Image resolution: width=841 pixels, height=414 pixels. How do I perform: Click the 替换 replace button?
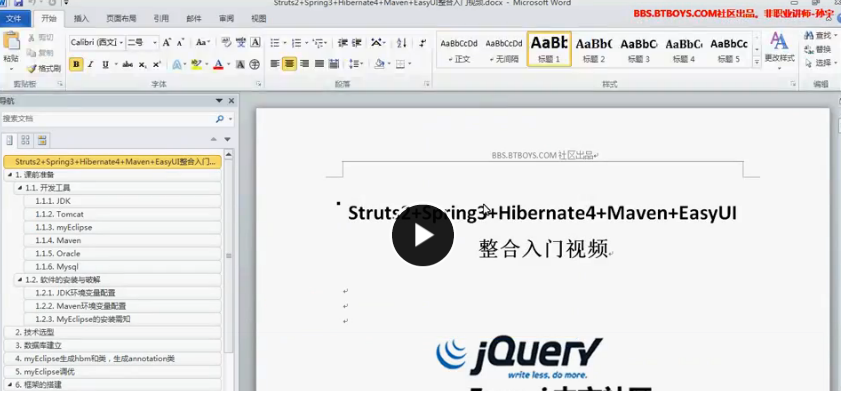[818, 49]
